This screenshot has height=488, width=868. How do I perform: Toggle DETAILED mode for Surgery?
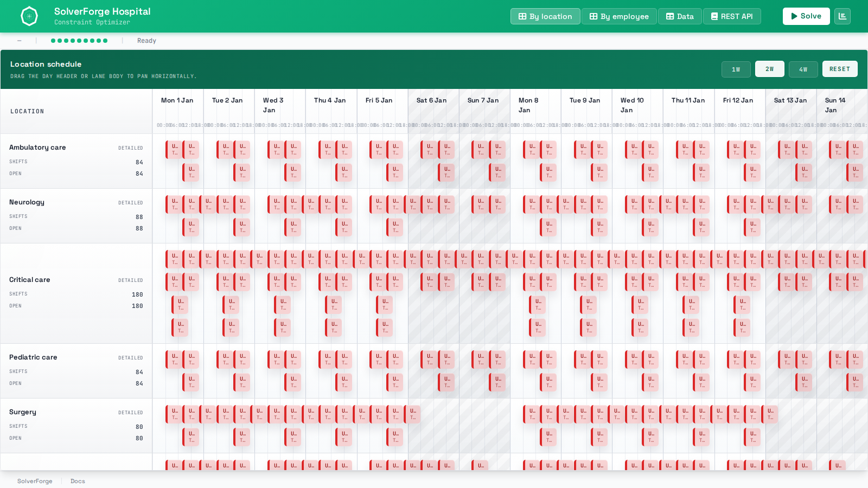[131, 413]
